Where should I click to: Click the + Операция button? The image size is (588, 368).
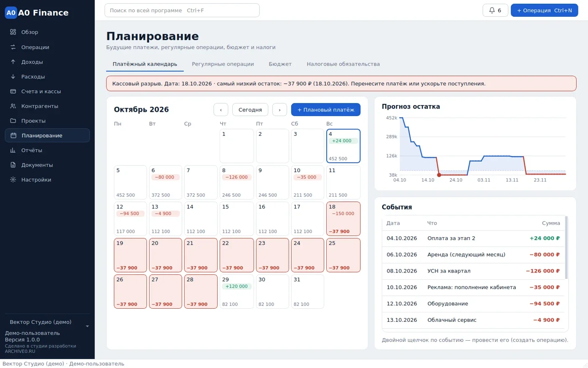(544, 10)
